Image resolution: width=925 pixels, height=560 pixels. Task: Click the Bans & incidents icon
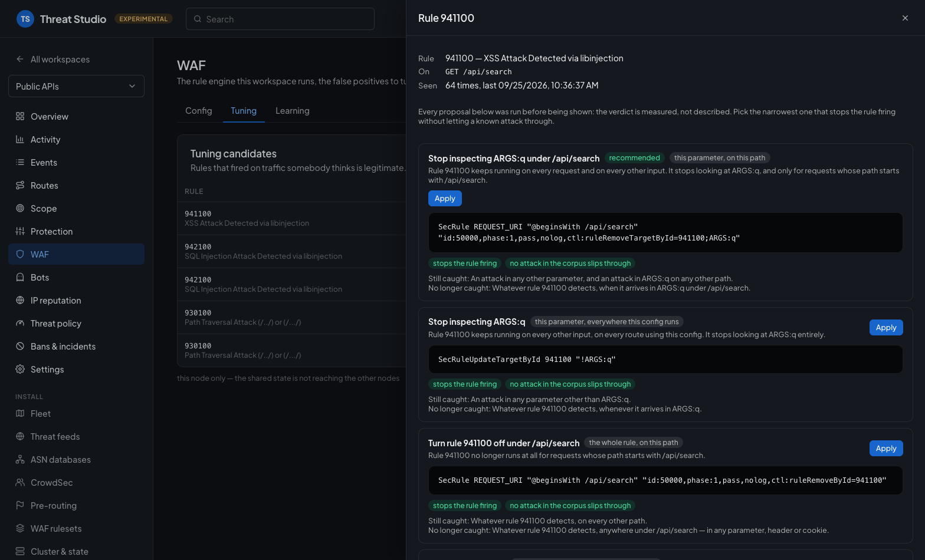[x=20, y=347]
